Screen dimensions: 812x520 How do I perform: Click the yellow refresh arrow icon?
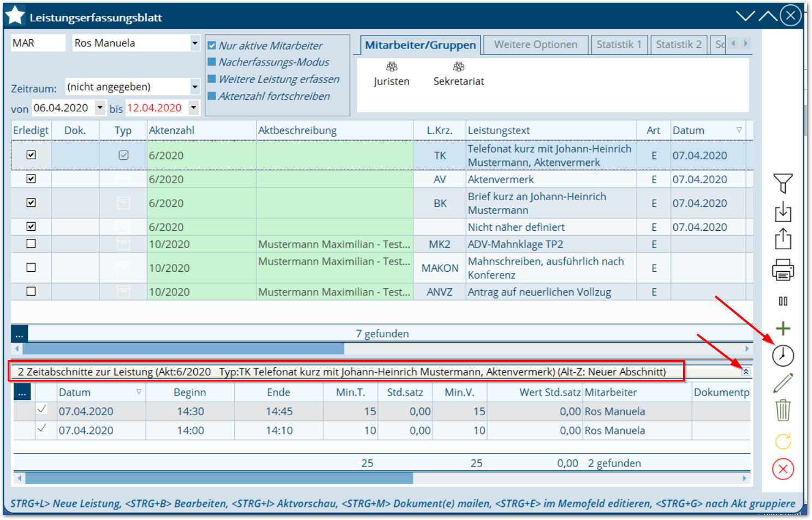(783, 441)
